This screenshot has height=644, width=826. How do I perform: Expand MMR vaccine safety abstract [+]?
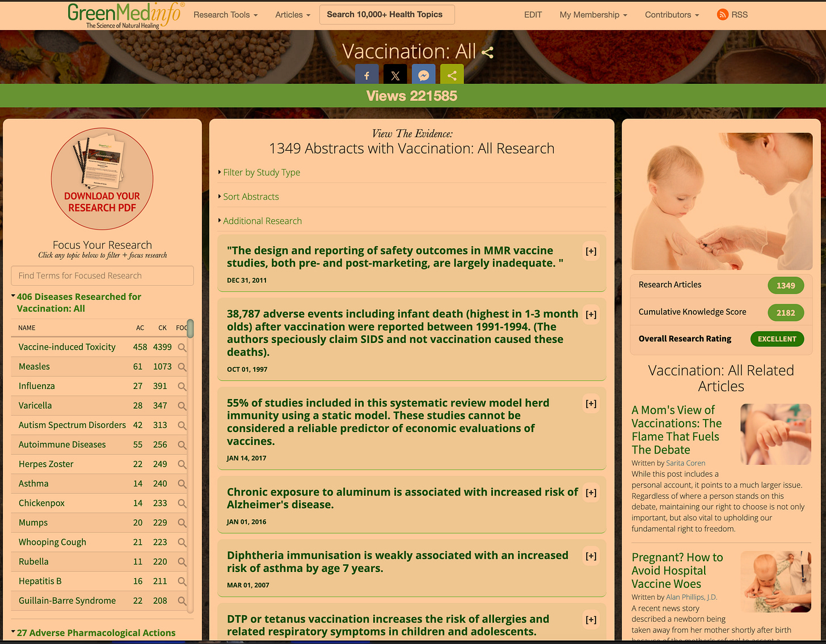[591, 251]
